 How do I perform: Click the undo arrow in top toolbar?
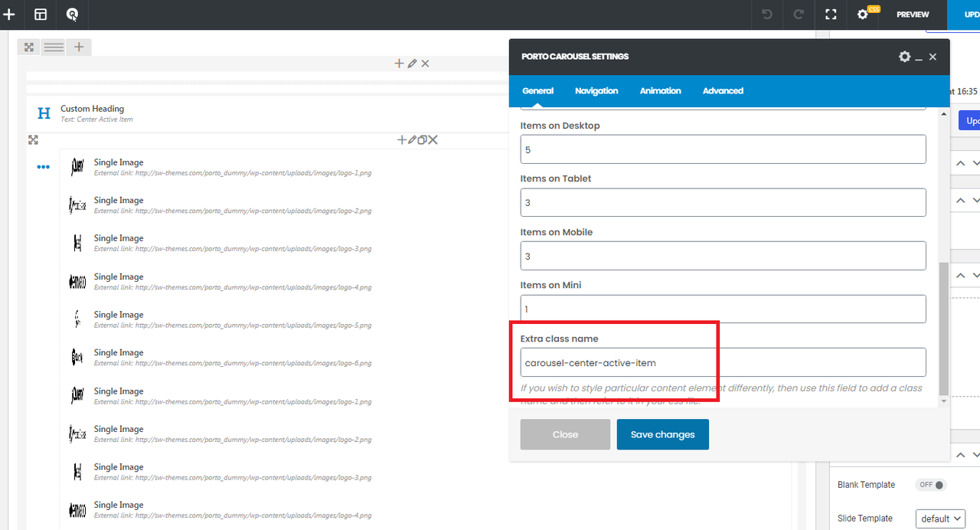pos(767,15)
